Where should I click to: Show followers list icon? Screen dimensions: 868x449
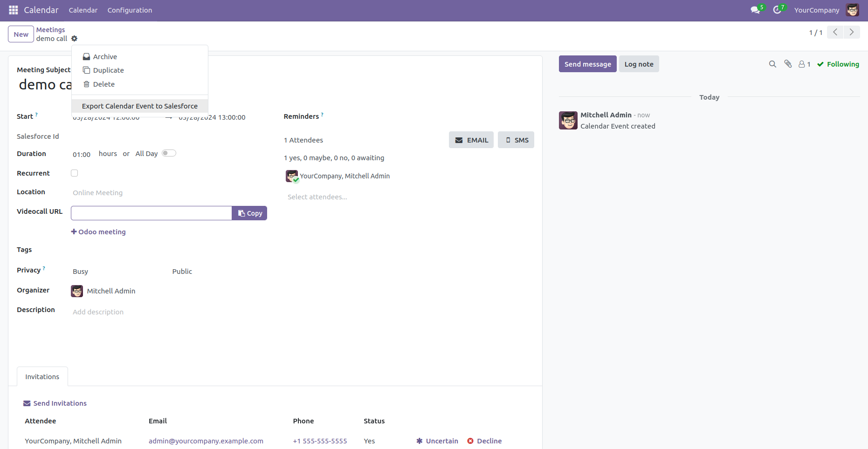(805, 64)
